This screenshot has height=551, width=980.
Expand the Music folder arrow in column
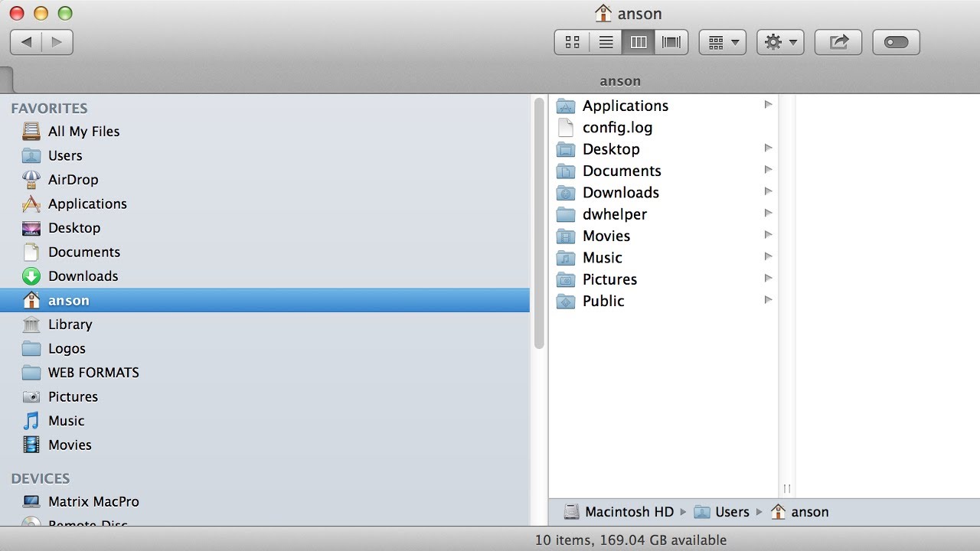pyautogui.click(x=768, y=256)
